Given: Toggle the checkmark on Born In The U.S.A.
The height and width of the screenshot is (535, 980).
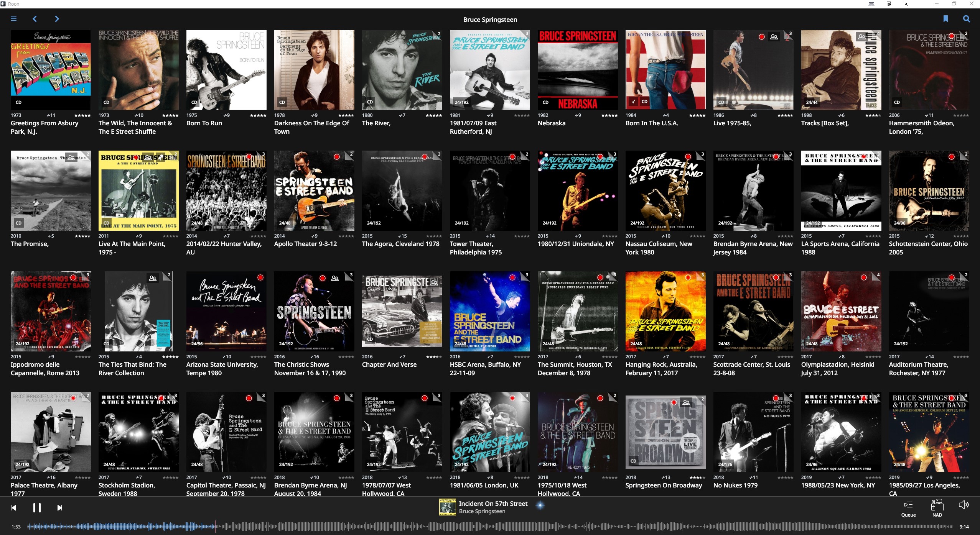Looking at the screenshot, I should 634,102.
